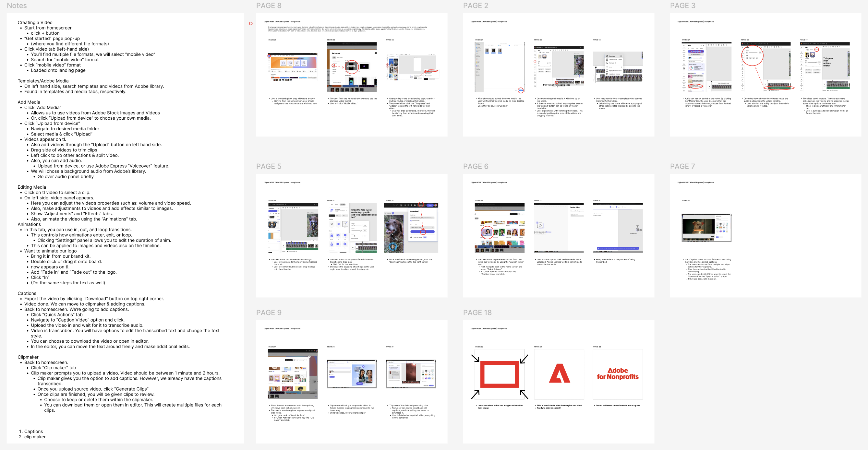868x450 pixels.
Task: Click the PAGE 8 Story Board header text
Action: [282, 21]
